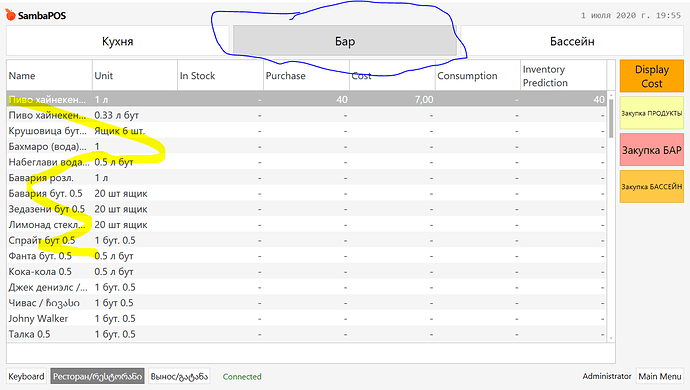The image size is (690, 390).
Task: Select the Кока-кола 0.5 row
Action: (x=307, y=272)
